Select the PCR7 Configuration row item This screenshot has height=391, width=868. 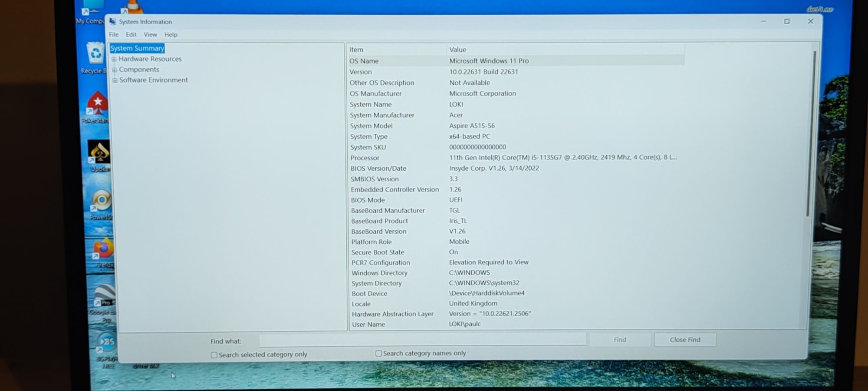click(381, 262)
